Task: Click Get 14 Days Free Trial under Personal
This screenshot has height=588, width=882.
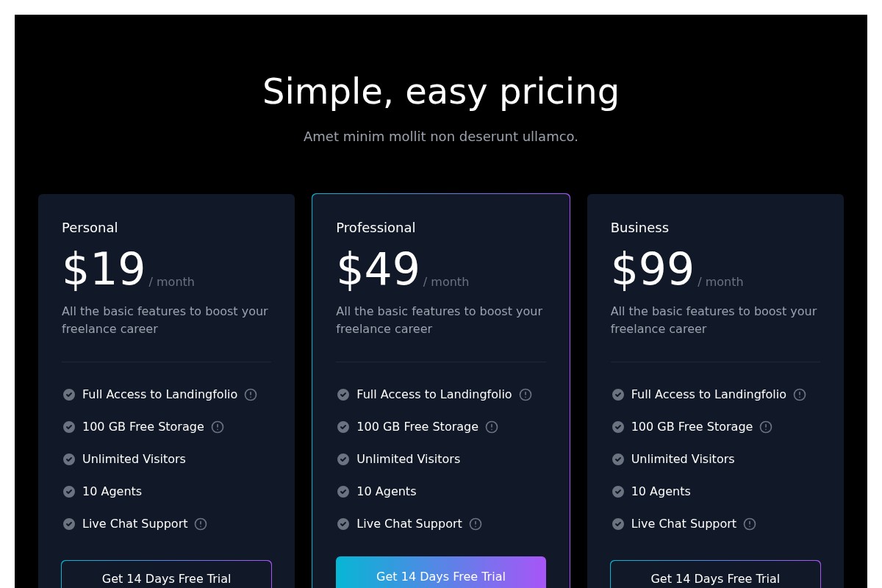Action: (166, 578)
